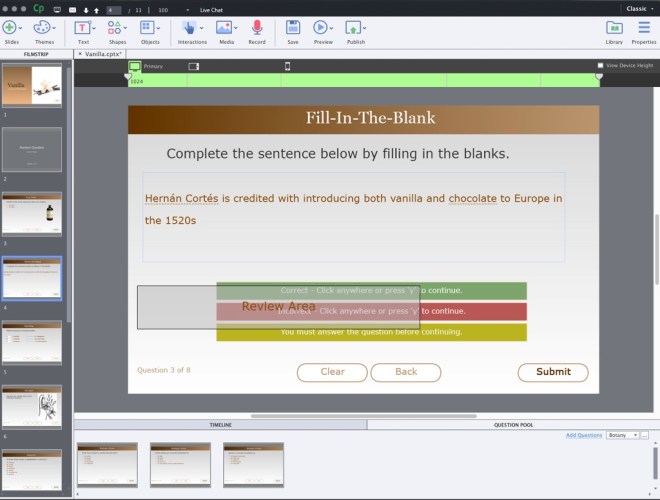The image size is (660, 500).
Task: Click the slide number input field
Action: coord(114,10)
